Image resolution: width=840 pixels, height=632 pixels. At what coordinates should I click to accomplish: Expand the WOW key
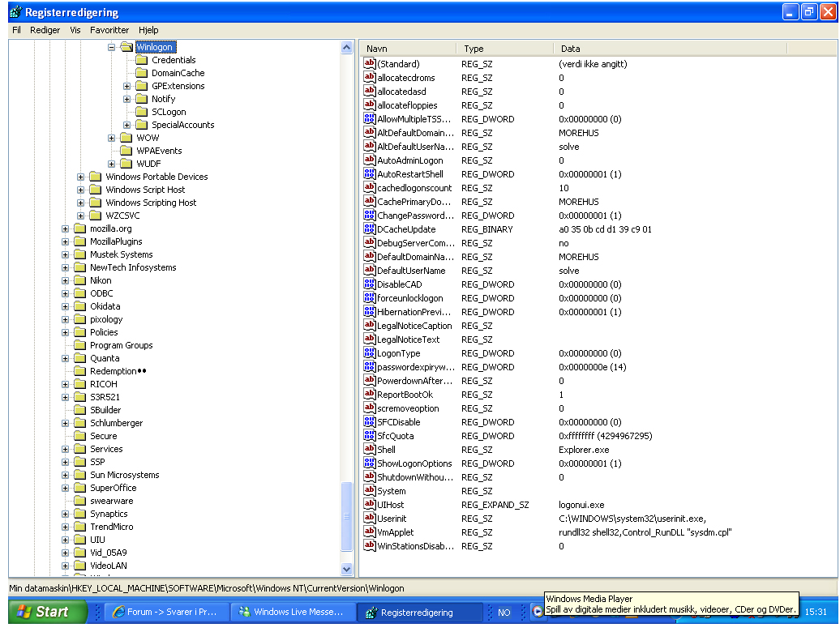111,138
